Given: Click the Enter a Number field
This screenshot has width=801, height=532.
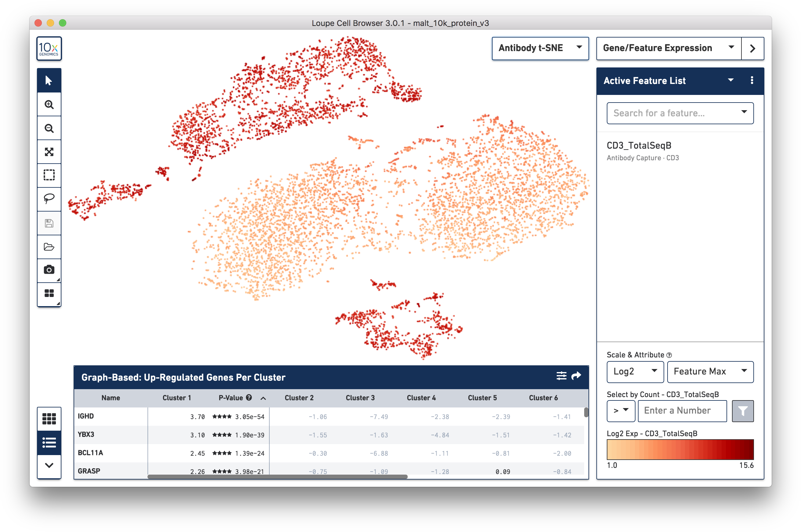Looking at the screenshot, I should click(x=682, y=411).
